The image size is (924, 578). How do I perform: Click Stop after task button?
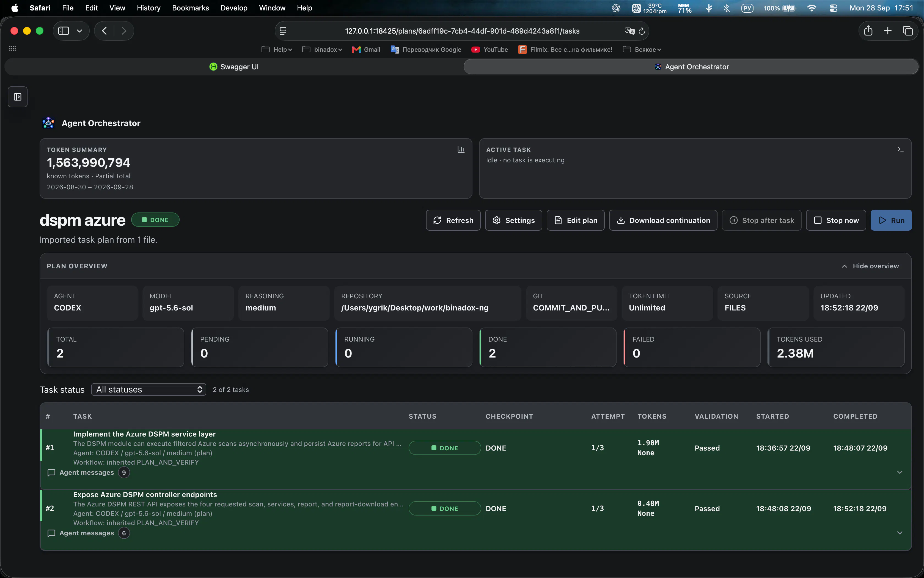[761, 220]
